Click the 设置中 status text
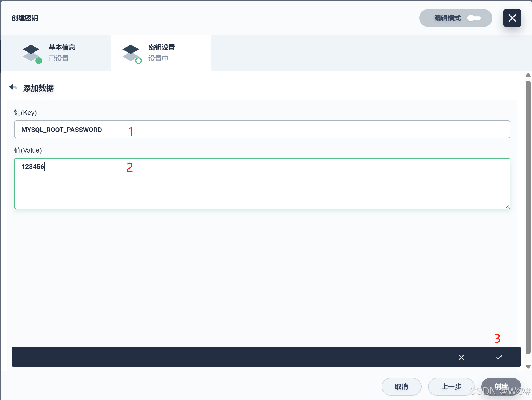Image resolution: width=532 pixels, height=400 pixels. click(158, 58)
